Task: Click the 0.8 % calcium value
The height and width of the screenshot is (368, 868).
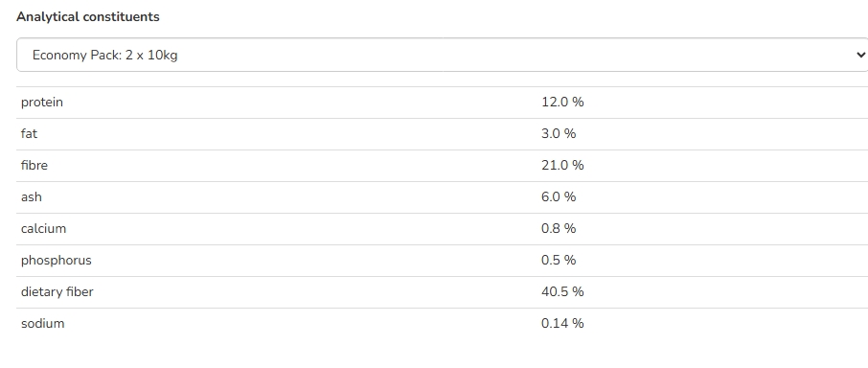Action: tap(559, 228)
